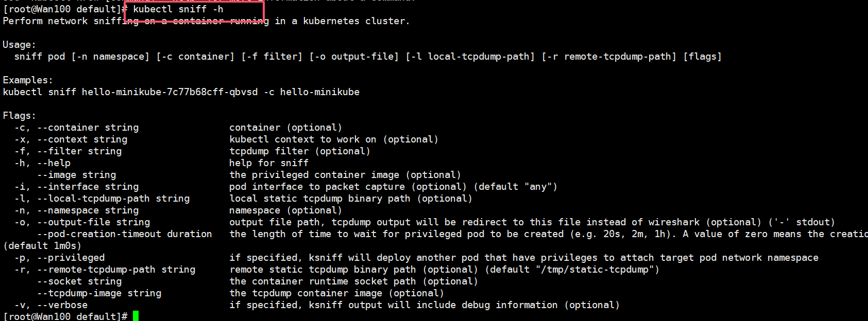Click the '--pod-creation-timeout duration' flag
The image size is (868, 321).
click(124, 234)
